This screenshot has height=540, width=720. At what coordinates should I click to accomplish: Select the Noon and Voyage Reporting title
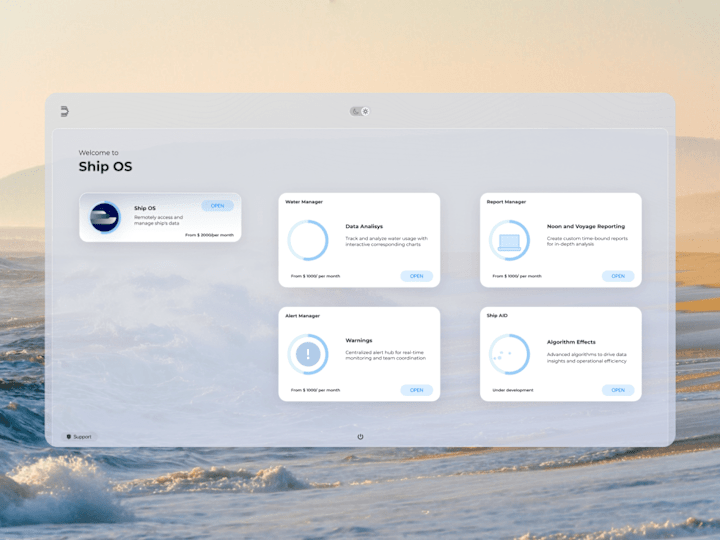[586, 226]
